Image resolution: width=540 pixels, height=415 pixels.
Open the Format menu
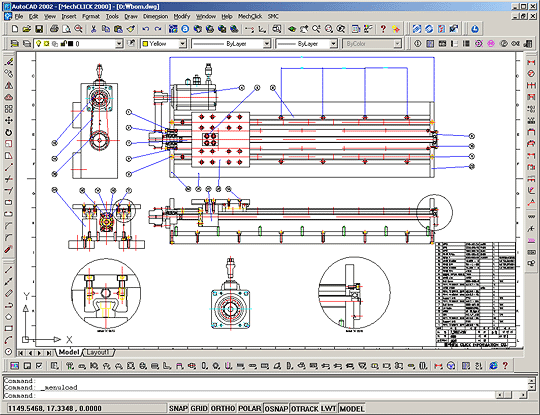(x=91, y=16)
